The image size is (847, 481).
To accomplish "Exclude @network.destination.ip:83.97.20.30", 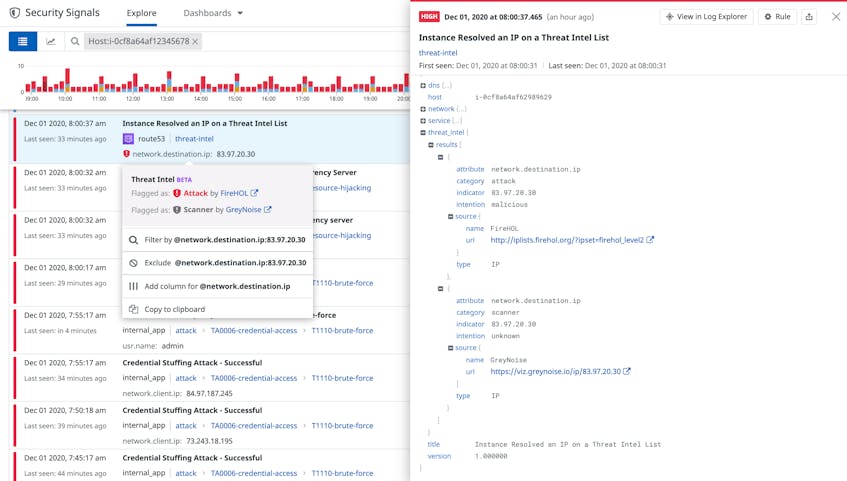I will tap(218, 263).
